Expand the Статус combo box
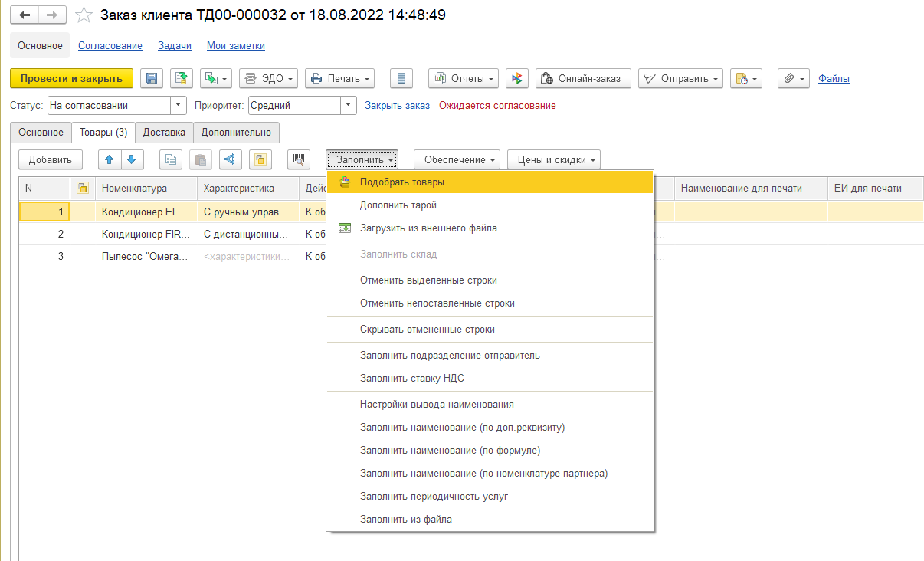 pos(179,106)
